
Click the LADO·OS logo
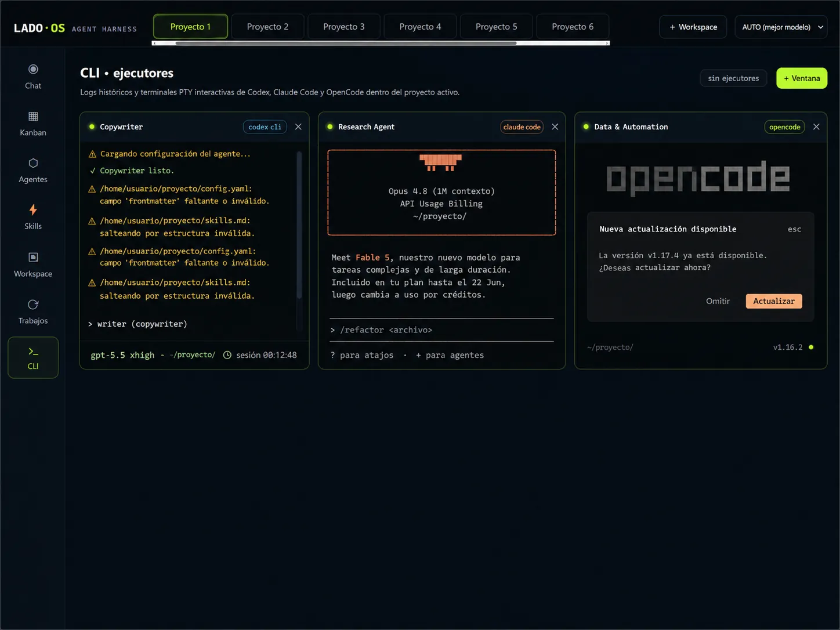[x=39, y=28]
